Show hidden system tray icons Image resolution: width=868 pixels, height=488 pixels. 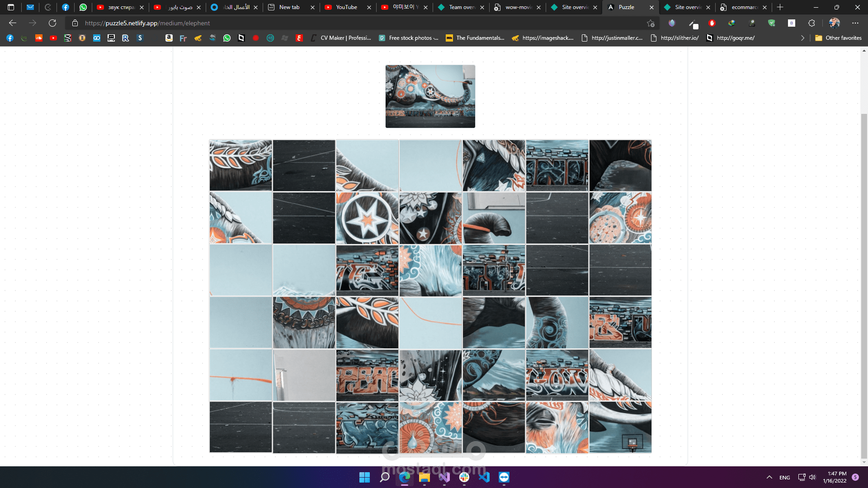tap(769, 477)
